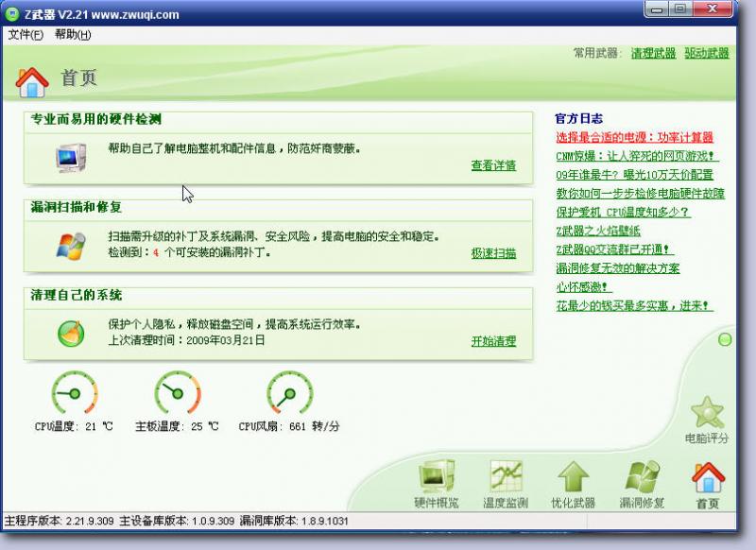Viewport: 756px width, 550px height.
Task: Open the CNM惊爆 web game log link
Action: click(x=637, y=156)
